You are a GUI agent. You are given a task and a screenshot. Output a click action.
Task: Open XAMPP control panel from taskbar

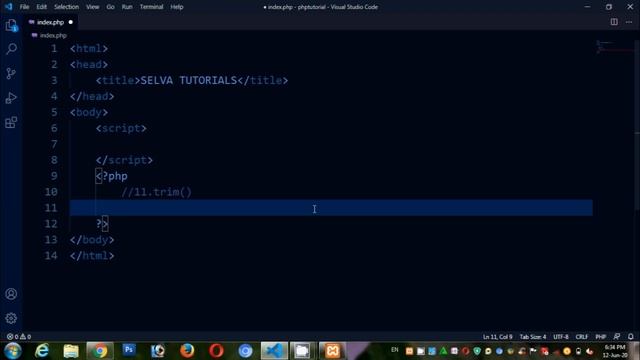332,351
